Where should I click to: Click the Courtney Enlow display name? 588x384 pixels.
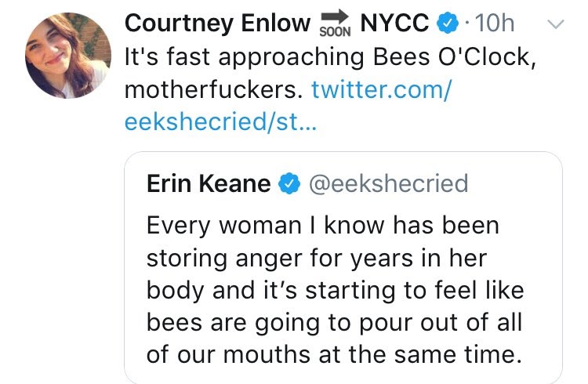point(217,24)
